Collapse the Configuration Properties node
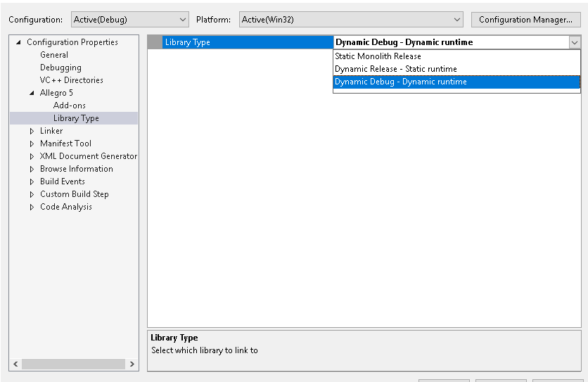The image size is (588, 382). click(x=18, y=42)
